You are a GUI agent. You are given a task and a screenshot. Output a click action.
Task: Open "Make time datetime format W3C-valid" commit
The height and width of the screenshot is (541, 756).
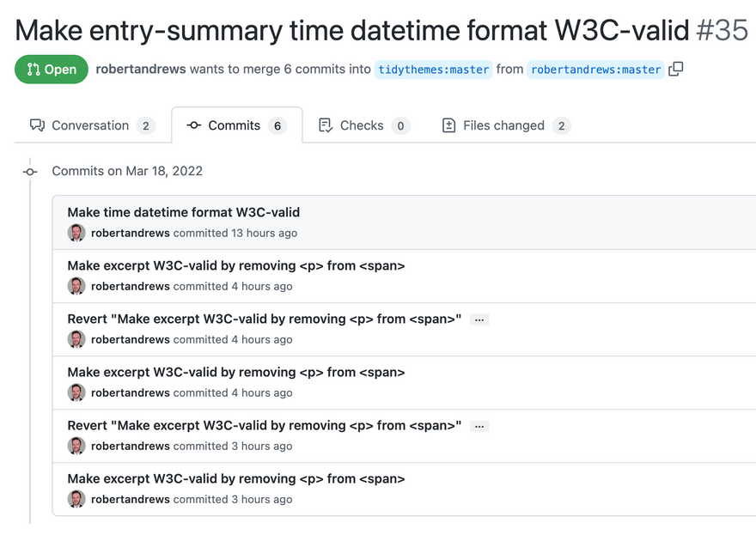click(x=184, y=212)
